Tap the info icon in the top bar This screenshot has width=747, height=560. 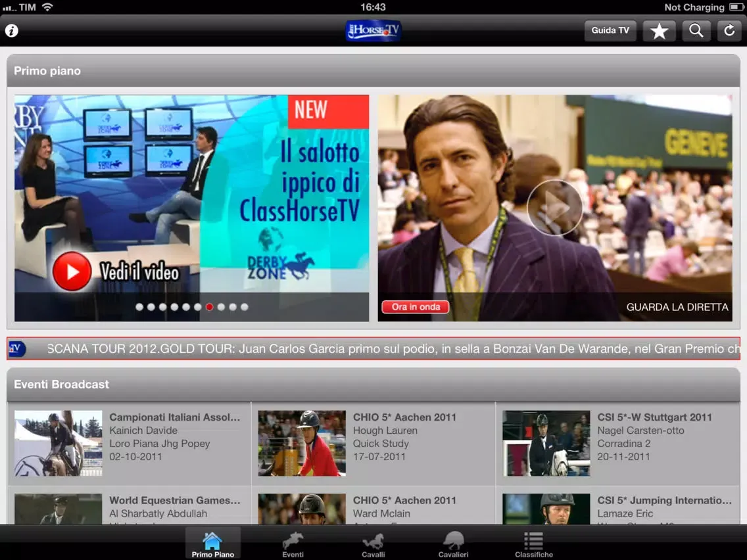click(x=11, y=30)
